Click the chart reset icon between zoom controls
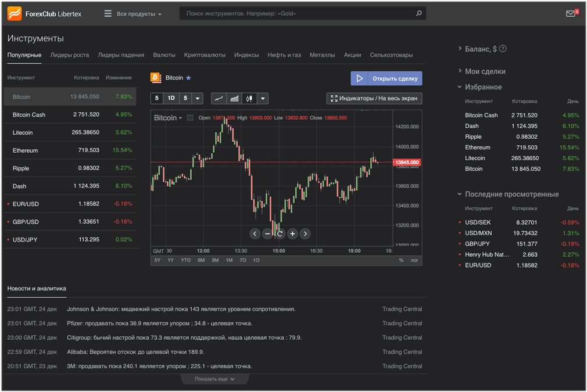The height and width of the screenshot is (392, 587). [x=280, y=233]
